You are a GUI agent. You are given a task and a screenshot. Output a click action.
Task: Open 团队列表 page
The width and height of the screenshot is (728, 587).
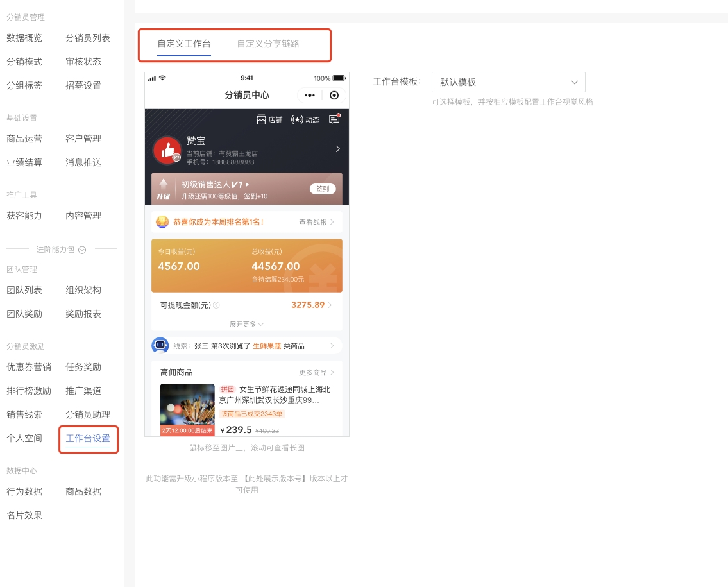click(24, 290)
